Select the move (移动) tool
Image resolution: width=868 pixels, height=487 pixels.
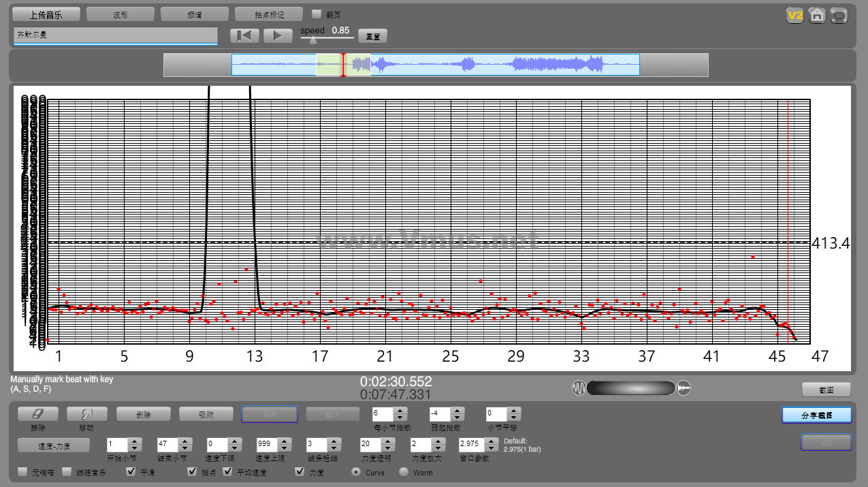pos(86,413)
